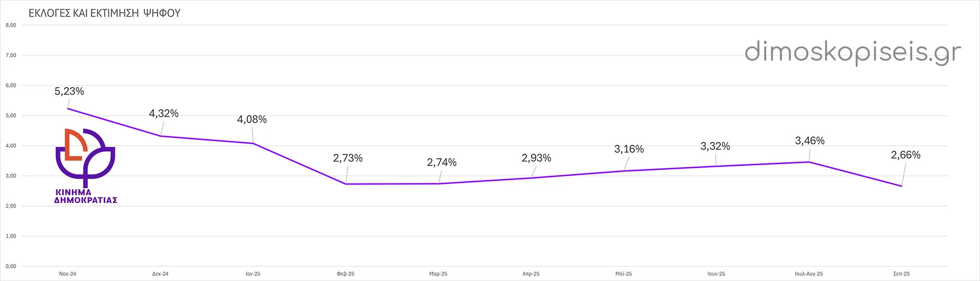Click the 2,73% data label
980x281 pixels.
[348, 158]
